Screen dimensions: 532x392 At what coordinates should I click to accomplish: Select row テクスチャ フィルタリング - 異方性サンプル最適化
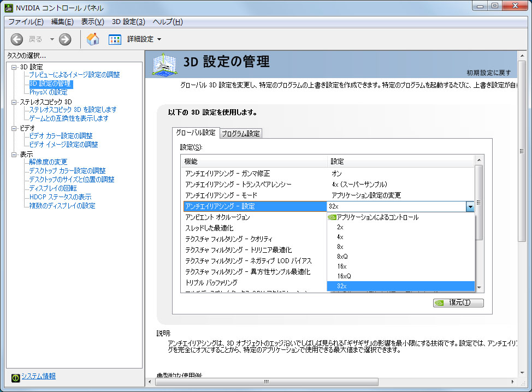click(254, 272)
